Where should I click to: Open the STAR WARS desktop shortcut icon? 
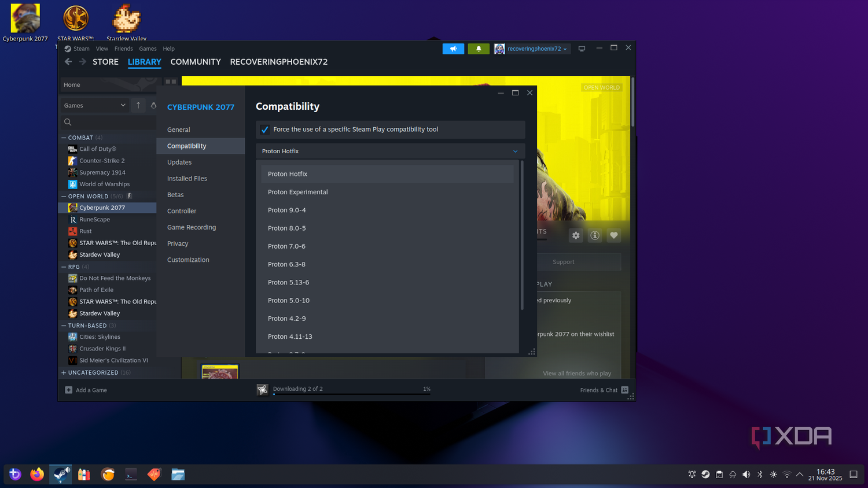pyautogui.click(x=76, y=19)
